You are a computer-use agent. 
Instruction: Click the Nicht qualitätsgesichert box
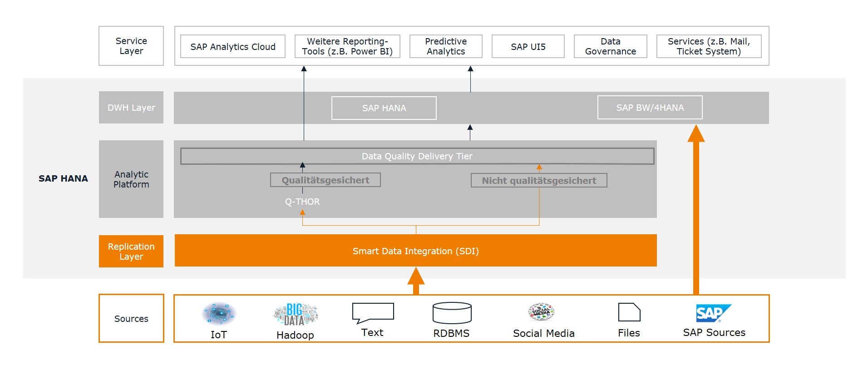pyautogui.click(x=539, y=180)
